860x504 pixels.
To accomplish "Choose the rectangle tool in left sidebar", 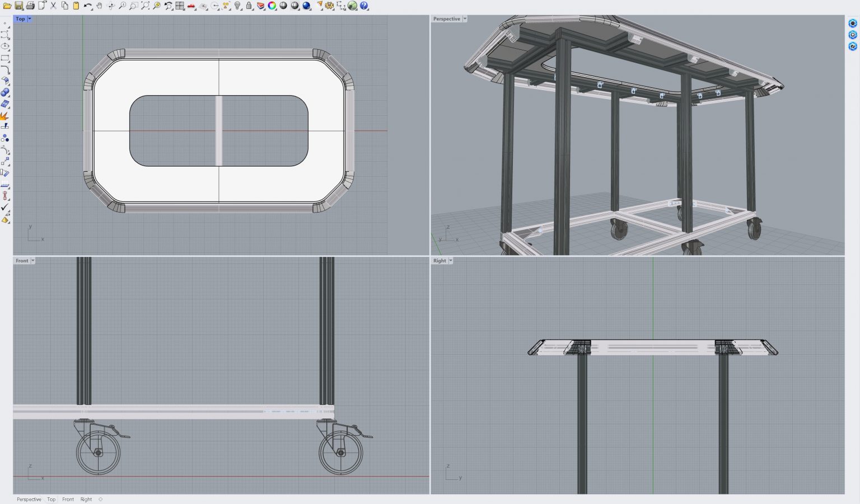I will (x=5, y=58).
